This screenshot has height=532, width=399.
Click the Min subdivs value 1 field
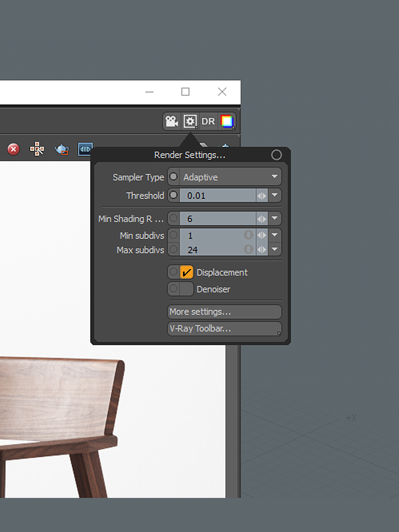click(218, 235)
